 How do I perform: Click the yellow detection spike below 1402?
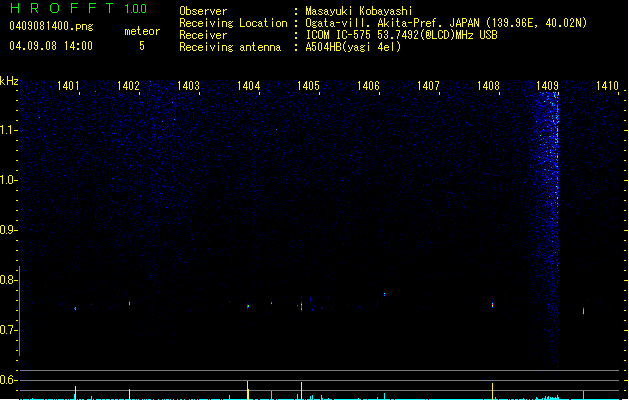click(x=129, y=394)
